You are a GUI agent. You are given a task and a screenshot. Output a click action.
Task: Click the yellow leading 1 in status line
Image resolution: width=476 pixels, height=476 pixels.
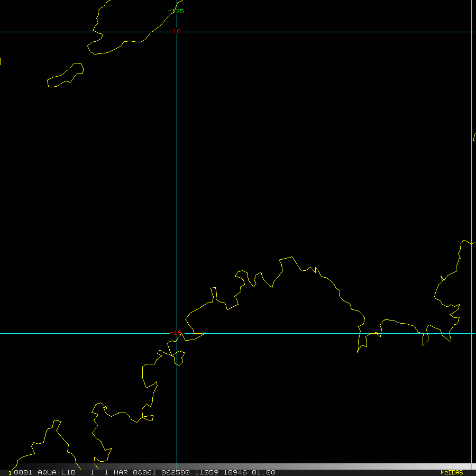click(x=10, y=473)
